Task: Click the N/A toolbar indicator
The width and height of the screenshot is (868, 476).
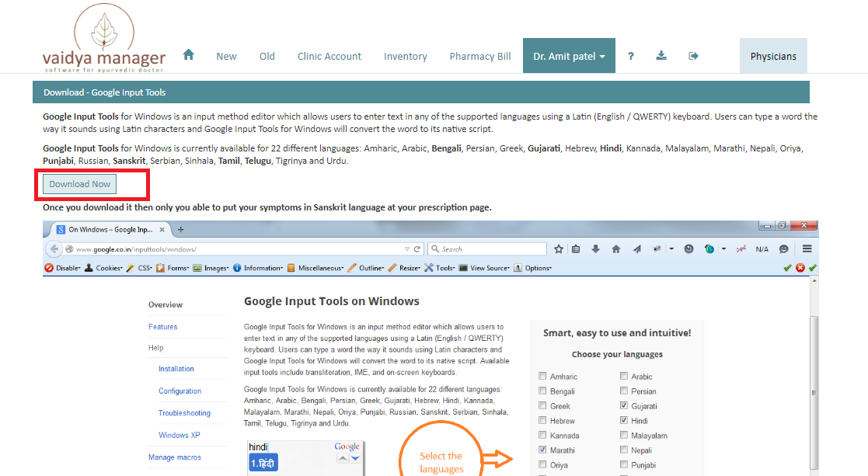Action: pos(762,249)
